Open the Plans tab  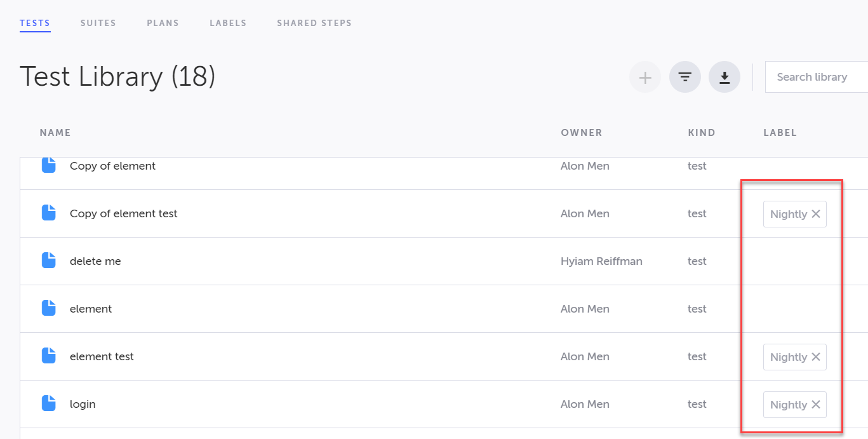[163, 23]
